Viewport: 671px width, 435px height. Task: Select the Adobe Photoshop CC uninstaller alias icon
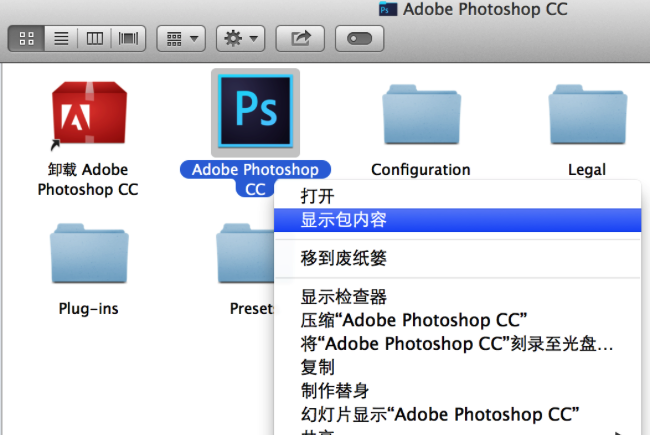tap(89, 115)
